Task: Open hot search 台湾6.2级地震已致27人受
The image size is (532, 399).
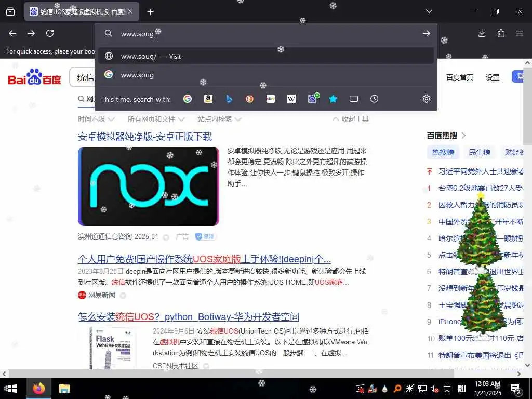Action: coord(481,188)
